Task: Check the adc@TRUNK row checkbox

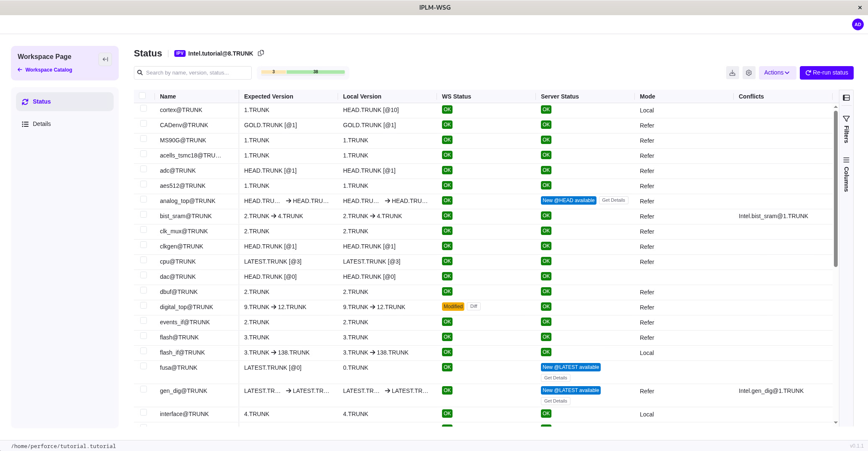Action: click(x=144, y=169)
